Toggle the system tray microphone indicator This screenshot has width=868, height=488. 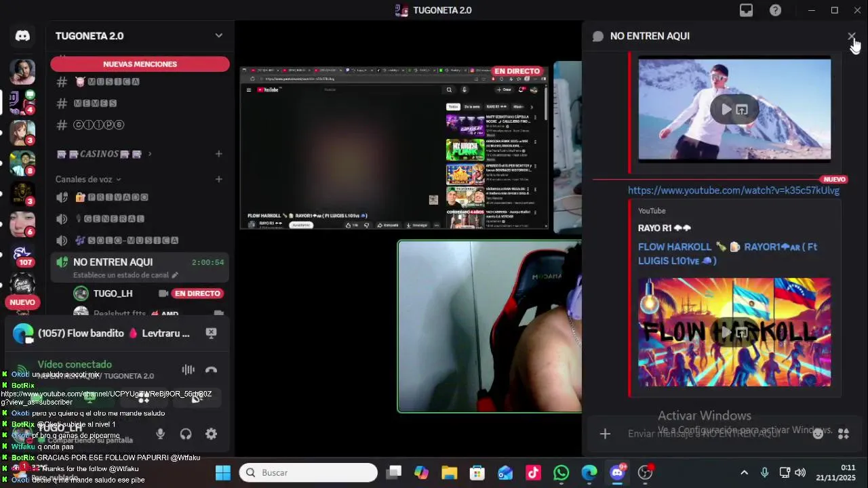pyautogui.click(x=764, y=472)
